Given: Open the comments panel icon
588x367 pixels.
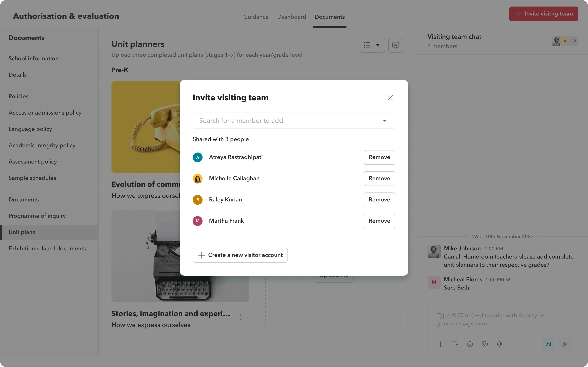Looking at the screenshot, I should coord(395,45).
